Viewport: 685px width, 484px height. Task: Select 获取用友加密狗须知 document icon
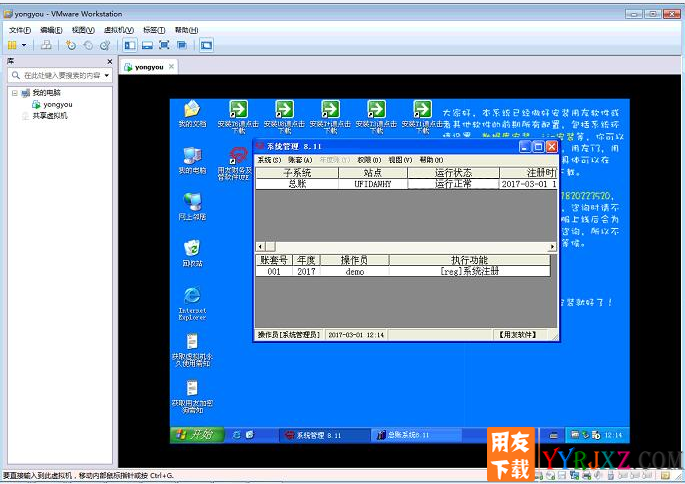click(x=192, y=397)
